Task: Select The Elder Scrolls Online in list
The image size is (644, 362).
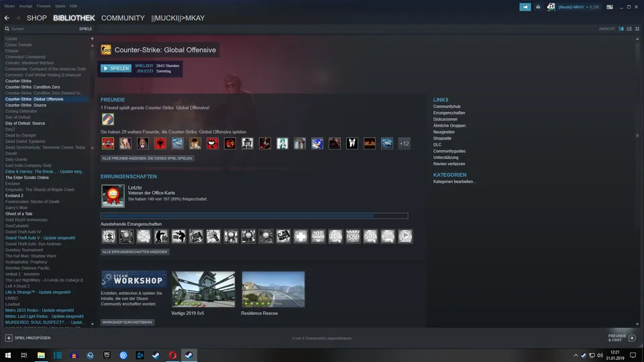Action: (x=27, y=178)
